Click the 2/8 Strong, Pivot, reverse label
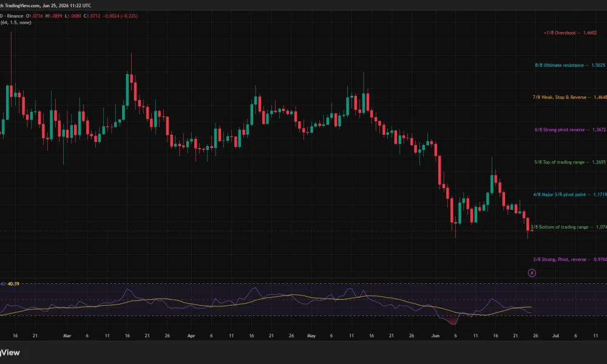607x364 pixels. point(570,259)
